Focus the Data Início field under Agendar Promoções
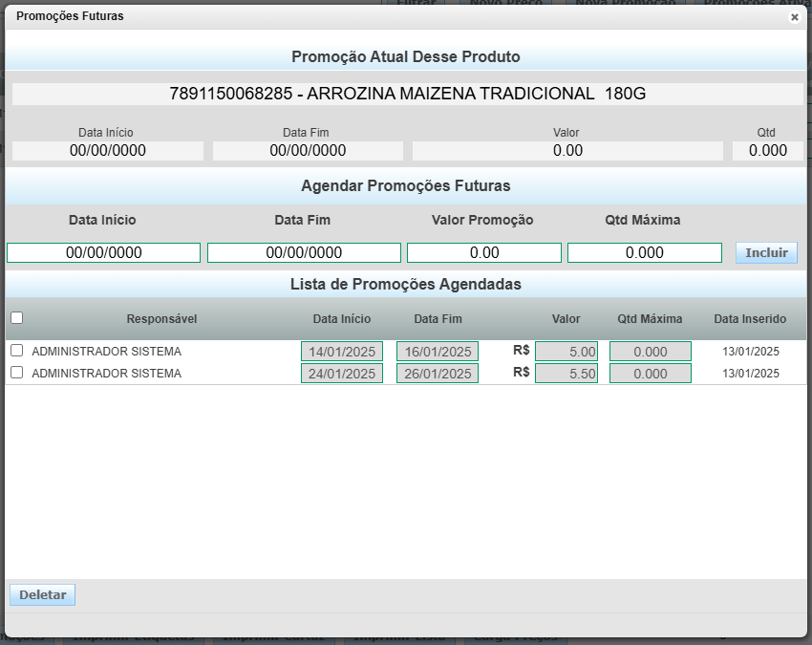This screenshot has height=645, width=812. 103,252
